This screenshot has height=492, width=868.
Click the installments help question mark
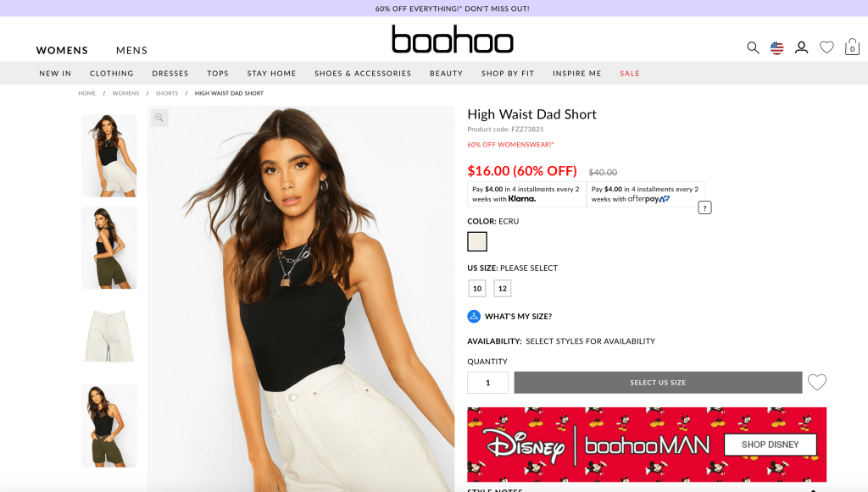(x=704, y=207)
